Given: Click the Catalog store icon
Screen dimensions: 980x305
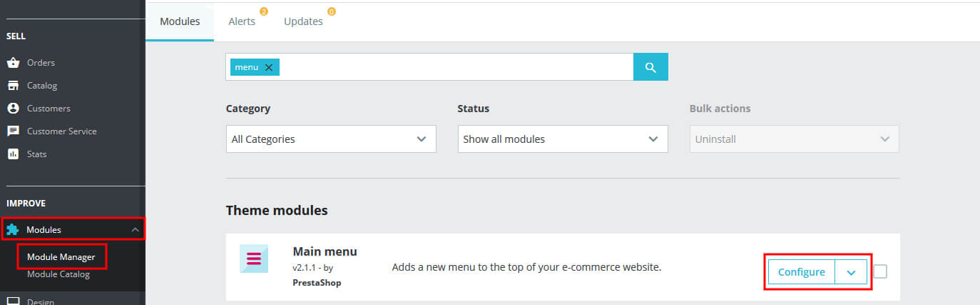Looking at the screenshot, I should click(13, 86).
